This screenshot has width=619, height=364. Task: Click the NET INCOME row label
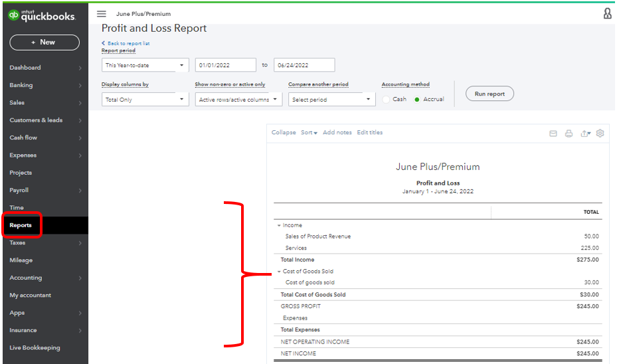pyautogui.click(x=298, y=354)
